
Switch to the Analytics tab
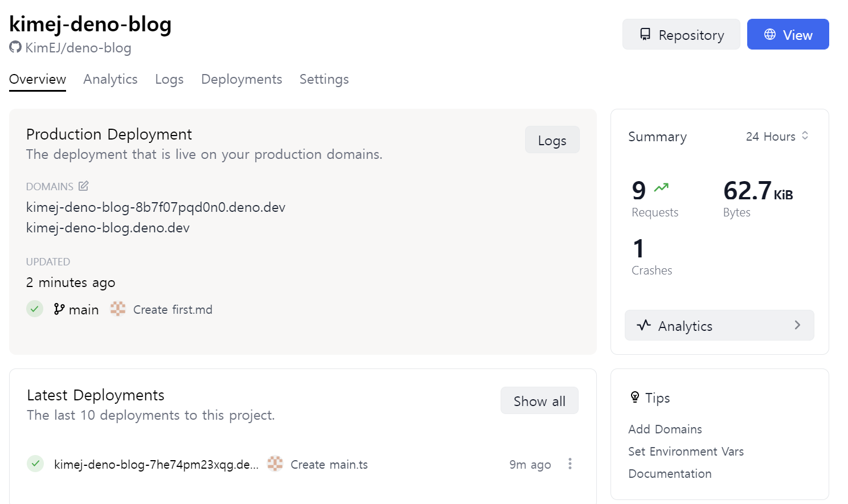pos(110,79)
